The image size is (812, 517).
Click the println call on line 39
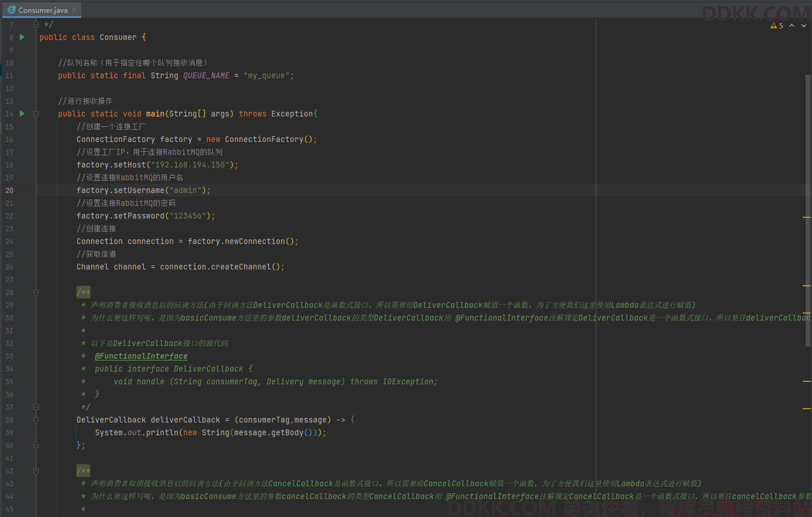(x=162, y=432)
